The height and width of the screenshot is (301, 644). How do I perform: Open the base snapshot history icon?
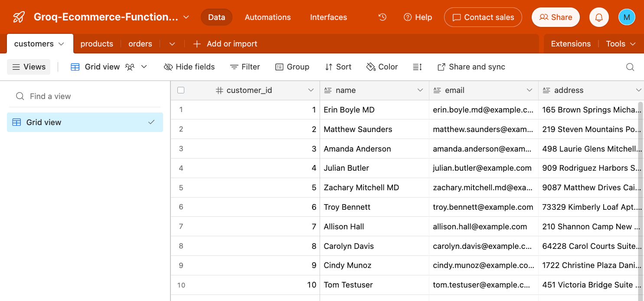pyautogui.click(x=382, y=17)
